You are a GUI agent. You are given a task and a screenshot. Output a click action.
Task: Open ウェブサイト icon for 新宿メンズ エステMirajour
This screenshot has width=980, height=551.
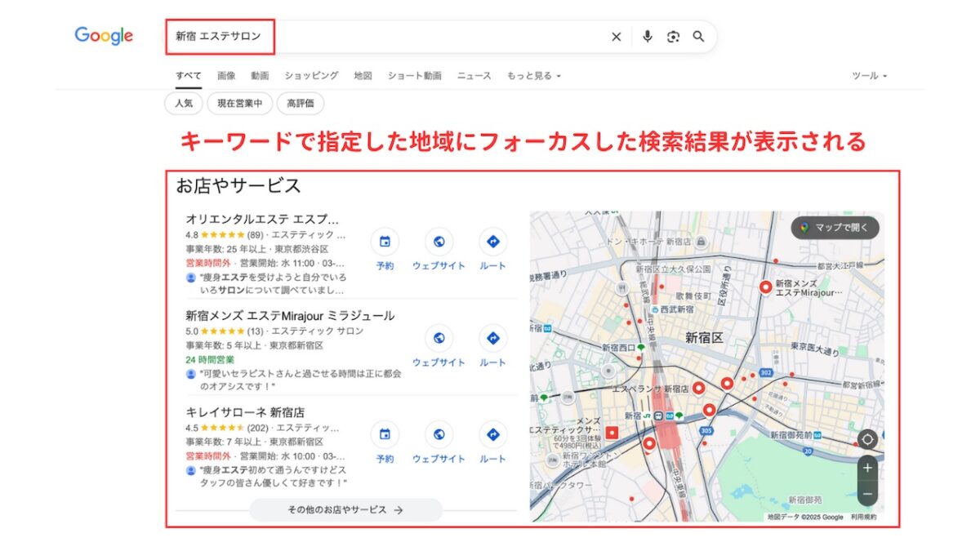439,339
